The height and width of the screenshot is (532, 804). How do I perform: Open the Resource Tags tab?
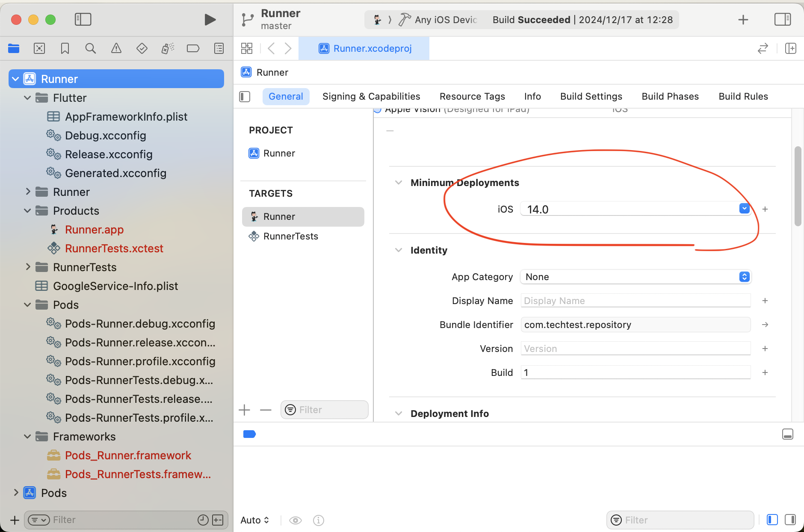pos(472,97)
